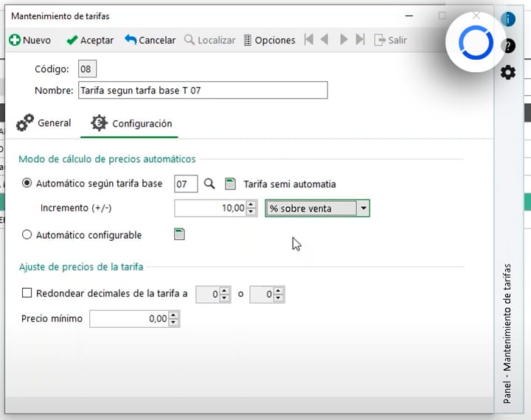Click the Nombre text field

point(203,90)
